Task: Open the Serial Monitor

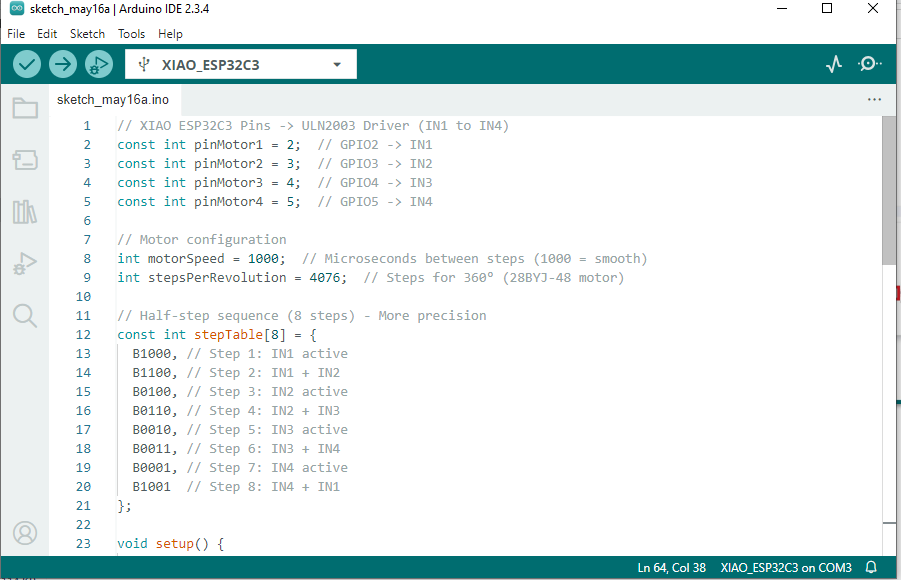Action: (869, 64)
